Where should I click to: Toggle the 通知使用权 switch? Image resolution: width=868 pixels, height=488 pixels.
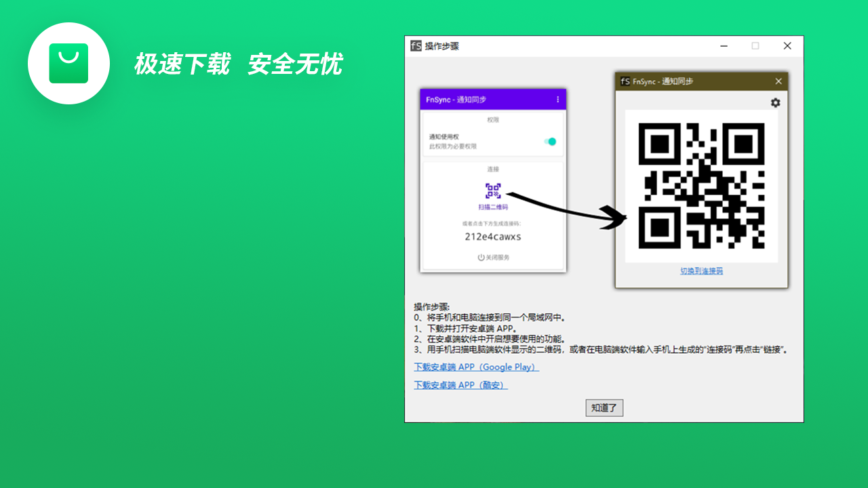[x=550, y=142]
